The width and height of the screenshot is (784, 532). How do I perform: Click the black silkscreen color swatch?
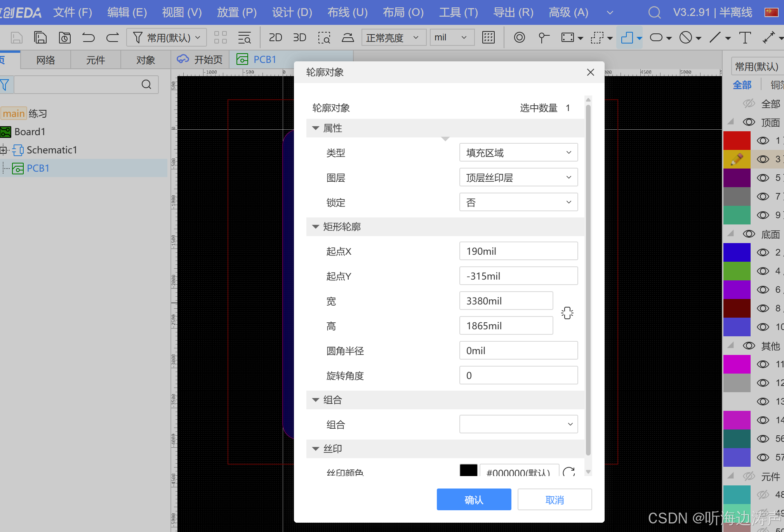point(468,471)
